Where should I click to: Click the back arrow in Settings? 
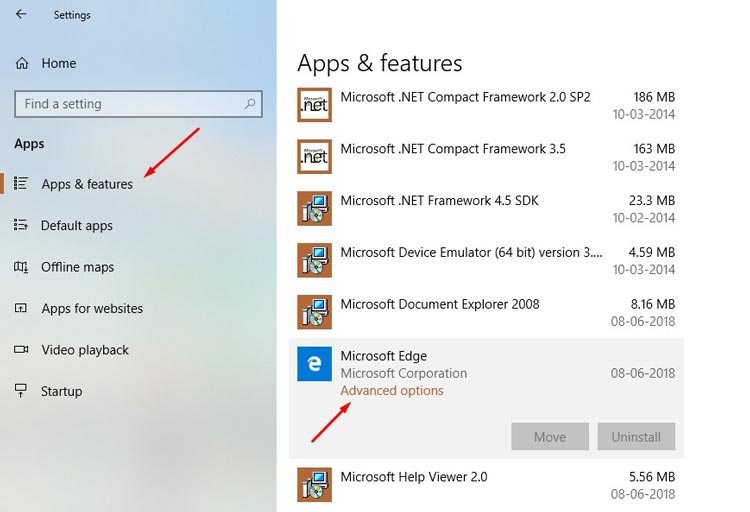coord(21,14)
